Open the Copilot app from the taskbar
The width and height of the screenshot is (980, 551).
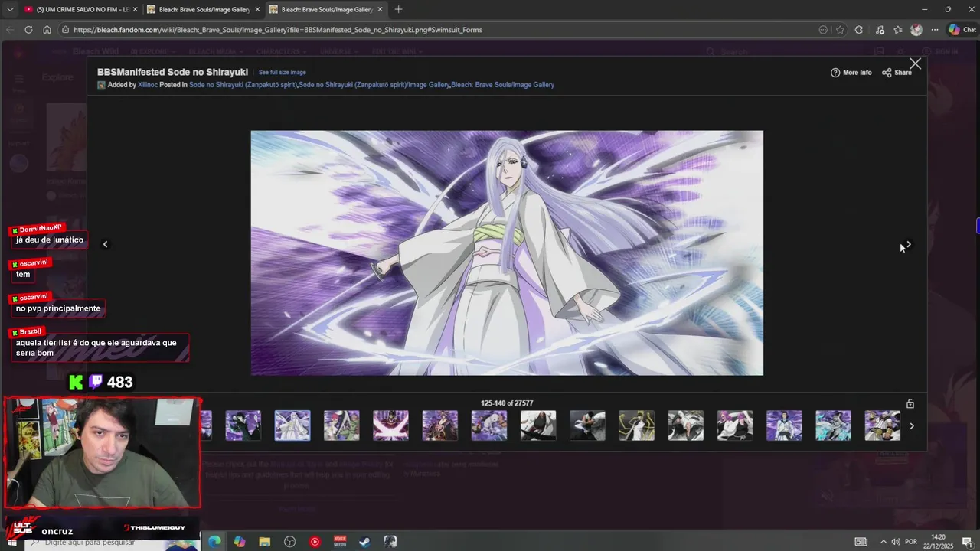click(240, 542)
